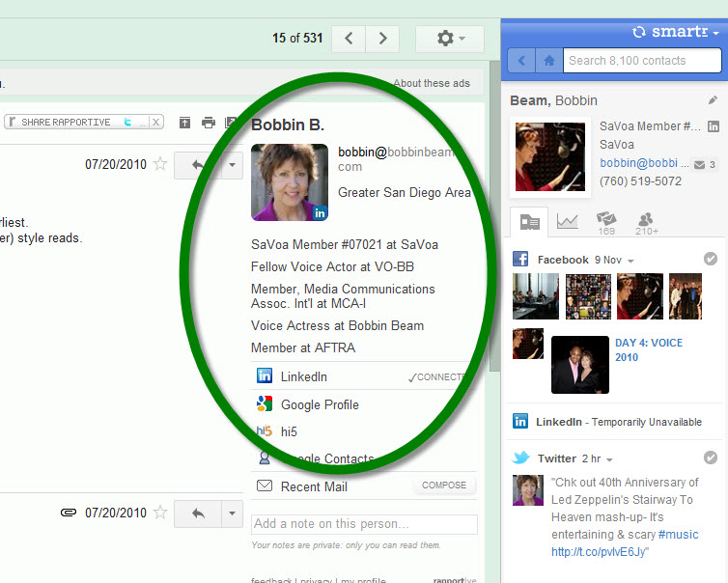728x583 pixels.
Task: Open About these ads link
Action: tap(432, 83)
